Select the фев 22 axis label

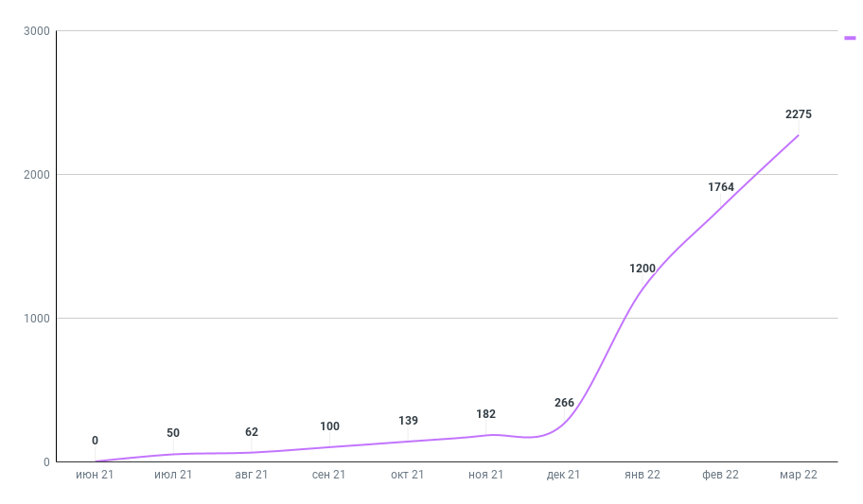720,475
